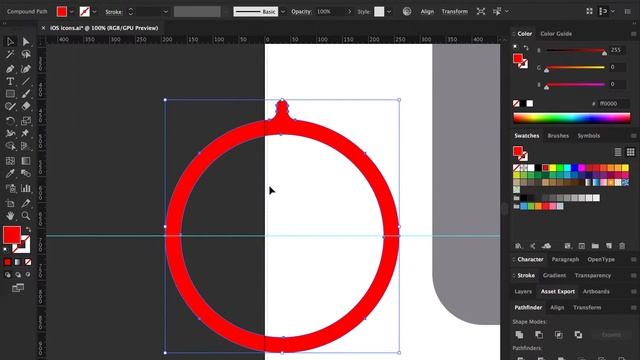
Task: Select the Type tool
Action: [10, 81]
